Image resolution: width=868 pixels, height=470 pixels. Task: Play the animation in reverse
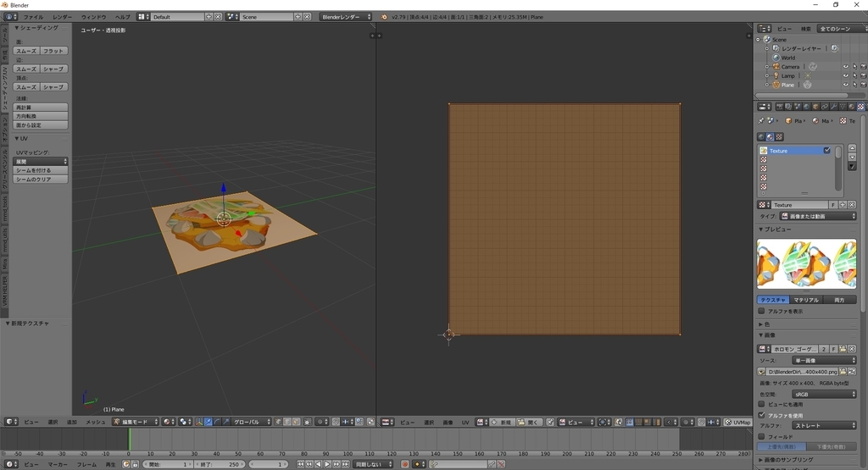pos(319,464)
